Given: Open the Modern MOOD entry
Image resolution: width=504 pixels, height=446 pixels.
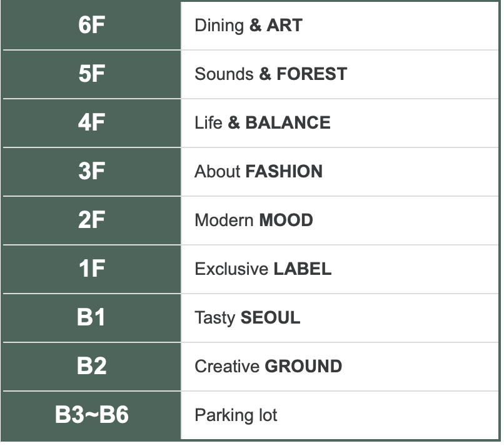Looking at the screenshot, I should pos(254,221).
